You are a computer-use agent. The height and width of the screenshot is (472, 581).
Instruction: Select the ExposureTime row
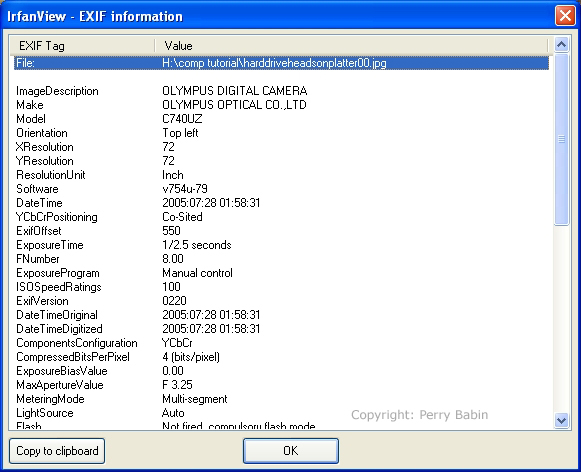(282, 245)
